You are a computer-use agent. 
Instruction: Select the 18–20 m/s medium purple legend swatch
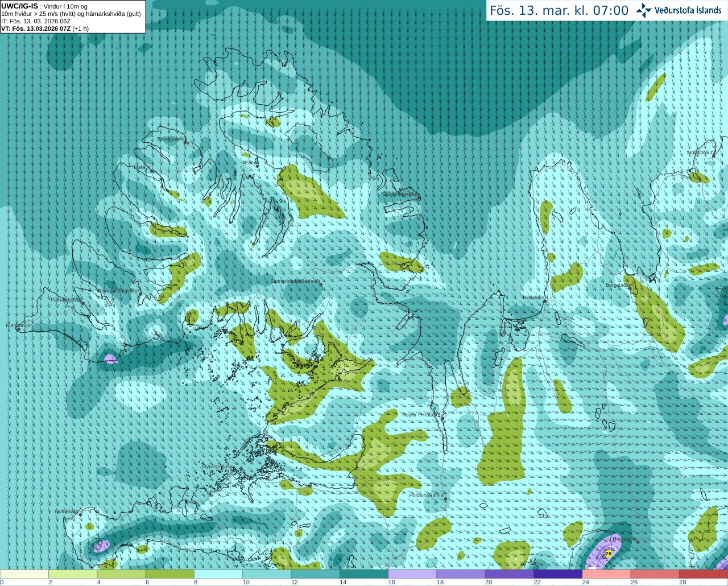tap(461, 574)
